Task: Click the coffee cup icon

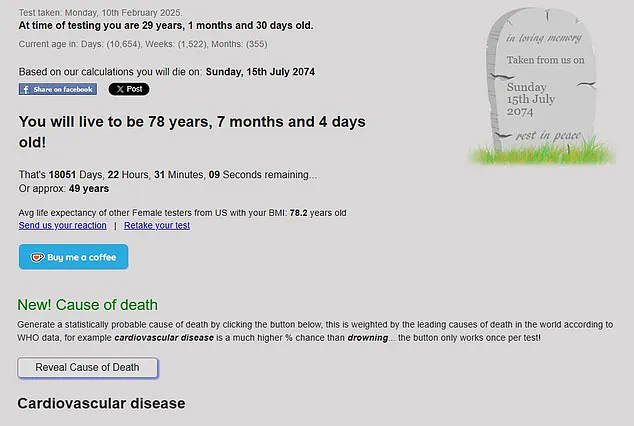Action: coord(37,257)
